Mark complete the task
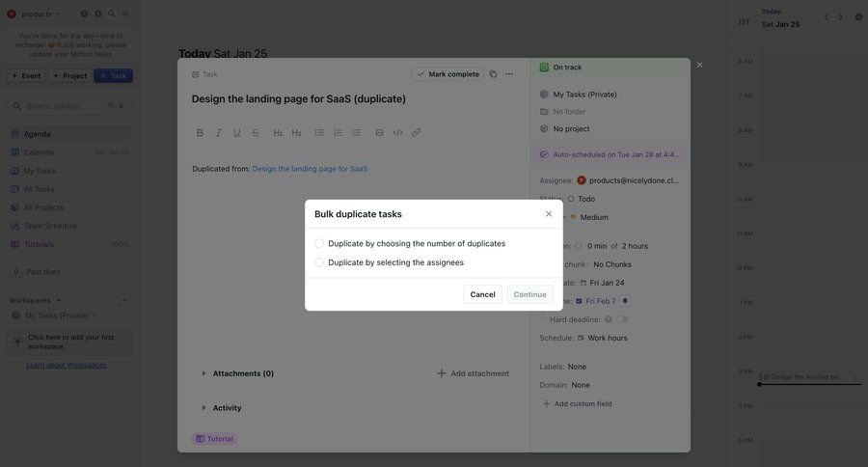The height and width of the screenshot is (467, 868). [448, 73]
